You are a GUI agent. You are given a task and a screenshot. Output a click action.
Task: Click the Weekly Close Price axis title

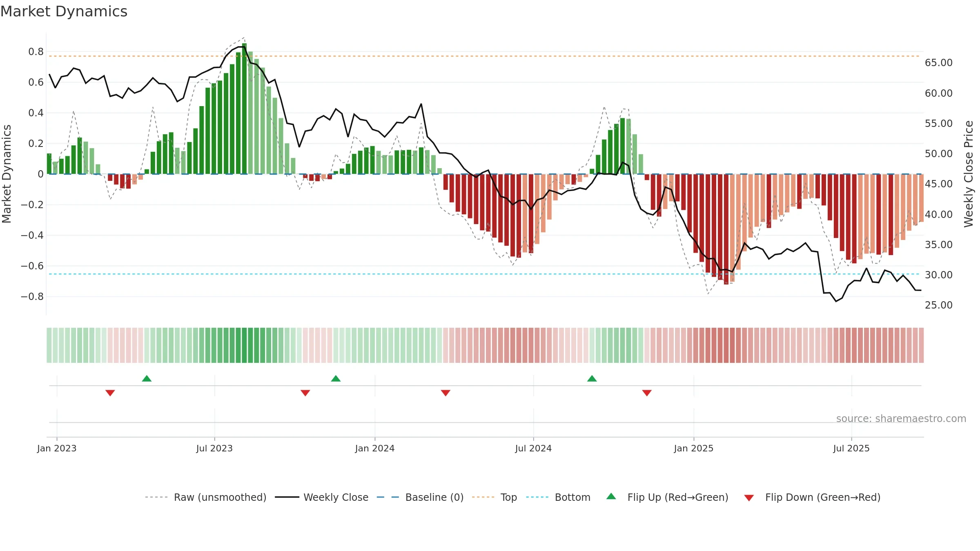point(969,174)
